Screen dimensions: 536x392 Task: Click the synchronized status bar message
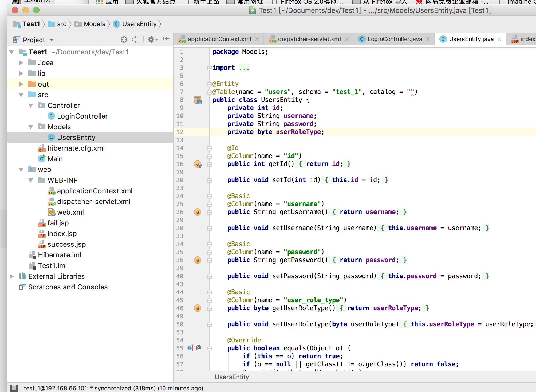click(113, 388)
